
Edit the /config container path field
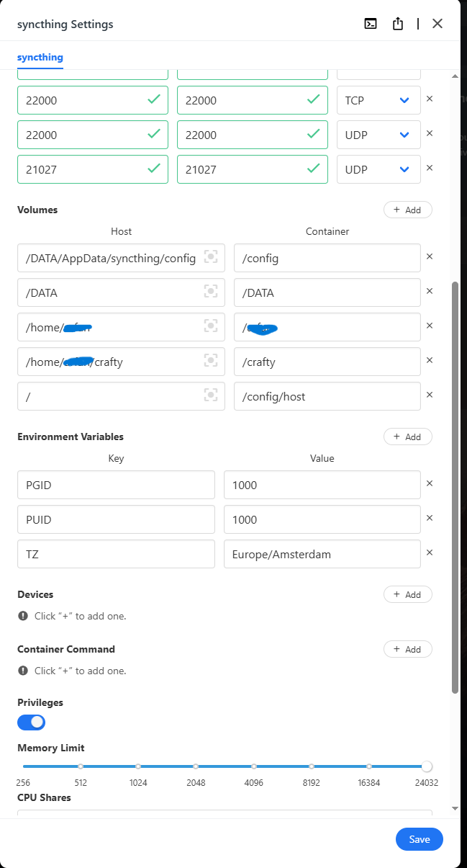point(327,258)
